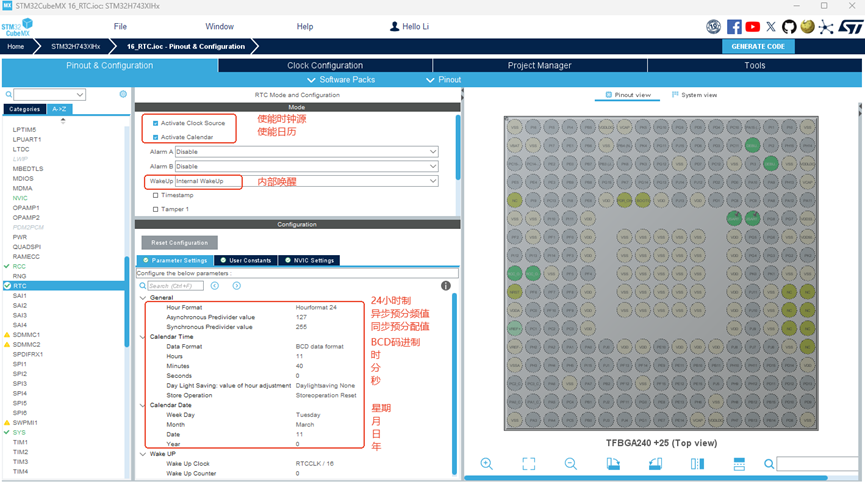Image resolution: width=865 pixels, height=484 pixels.
Task: Flip the chip view vertically
Action: click(739, 464)
